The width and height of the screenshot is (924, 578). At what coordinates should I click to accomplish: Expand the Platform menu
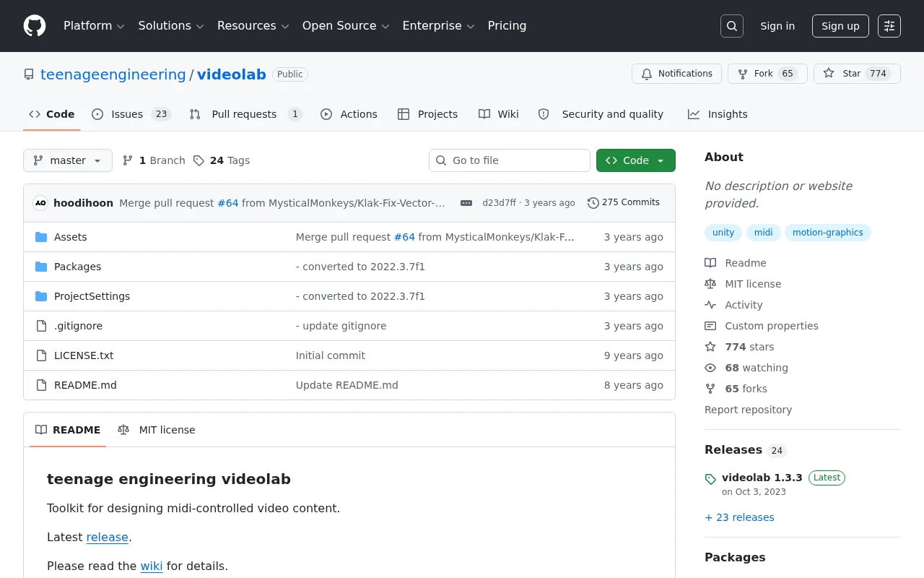94,26
